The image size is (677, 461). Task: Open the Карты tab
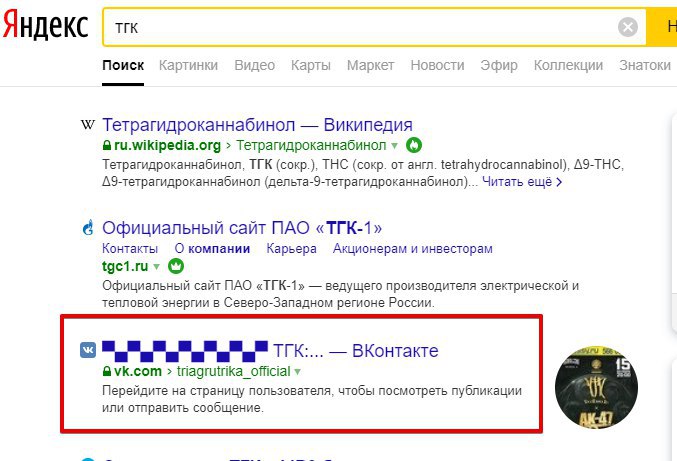pyautogui.click(x=311, y=65)
